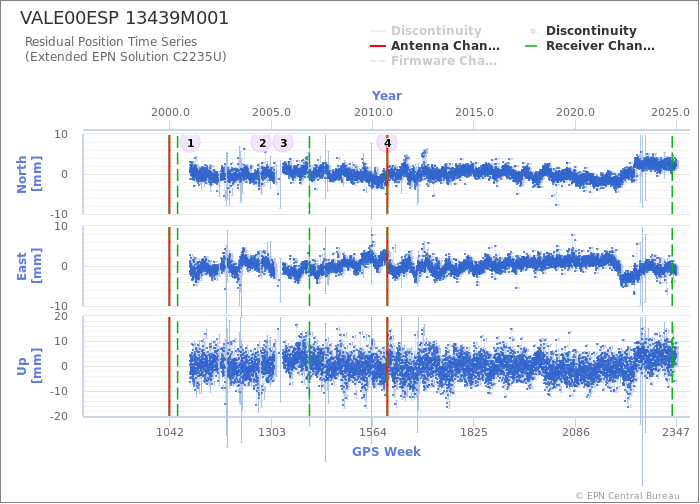
Task: Click the red Antenna Change legend line
Action: point(378,46)
